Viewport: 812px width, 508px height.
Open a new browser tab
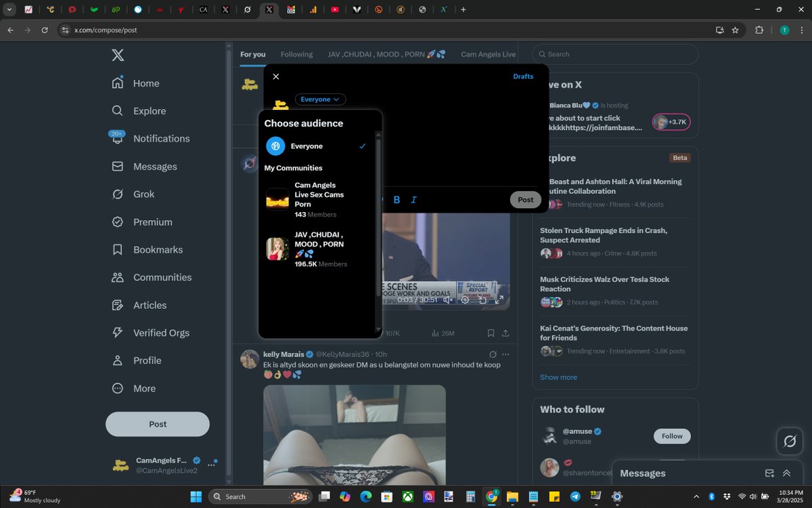[x=464, y=9]
